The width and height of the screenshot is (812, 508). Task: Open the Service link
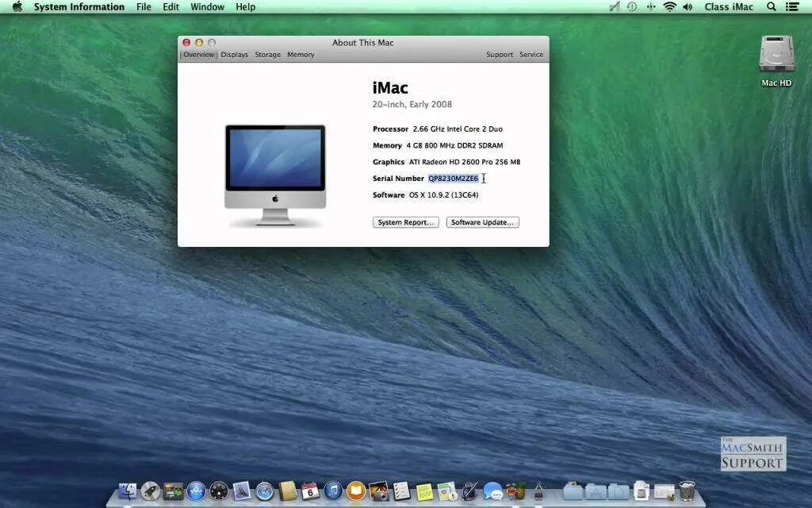tap(531, 55)
